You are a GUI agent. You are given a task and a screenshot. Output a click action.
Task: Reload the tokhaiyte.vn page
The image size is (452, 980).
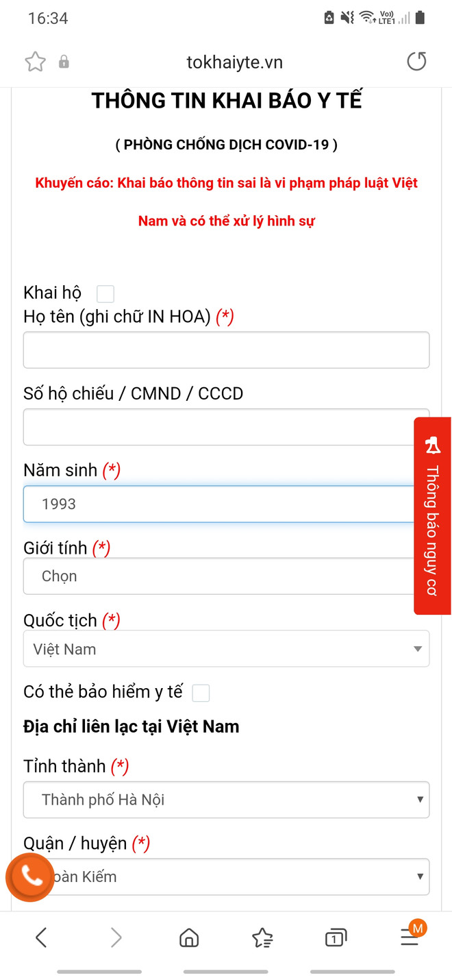pos(416,62)
